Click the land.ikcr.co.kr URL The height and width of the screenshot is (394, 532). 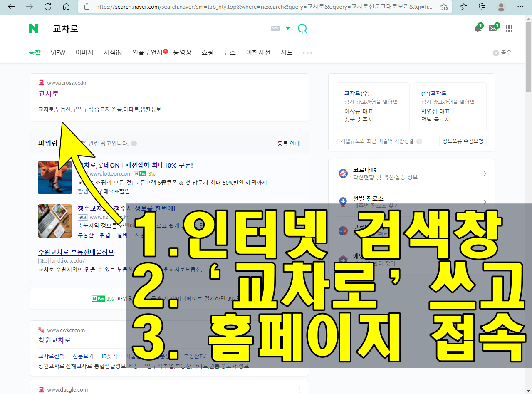tap(67, 261)
